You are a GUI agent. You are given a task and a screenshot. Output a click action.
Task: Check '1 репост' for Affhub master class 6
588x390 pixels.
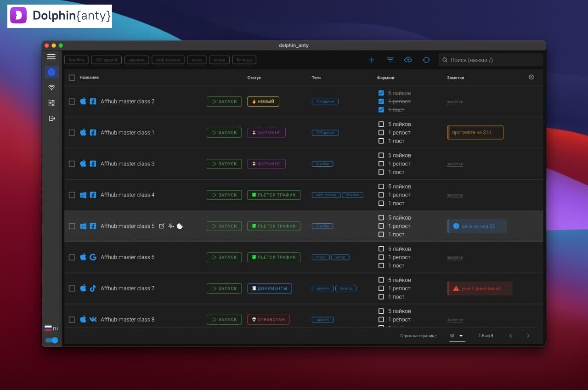pos(381,257)
